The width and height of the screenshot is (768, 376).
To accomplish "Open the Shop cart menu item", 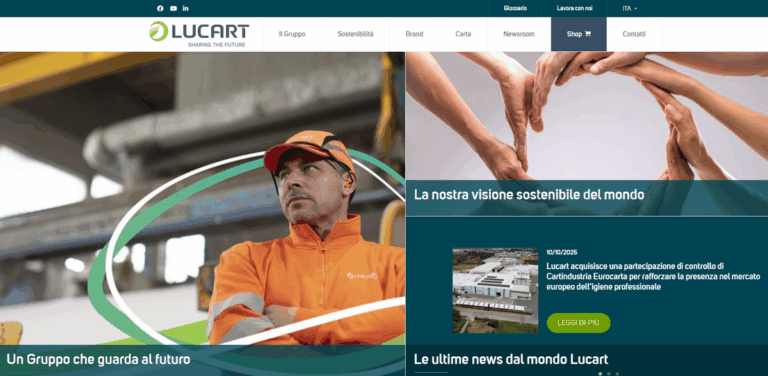I will tap(579, 34).
